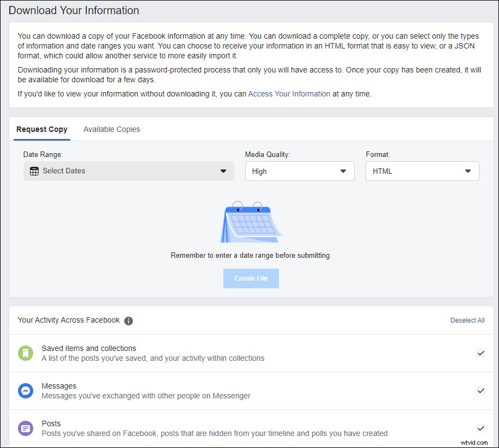This screenshot has width=499, height=448.
Task: Click the info icon beside Your Activity Across Facebook
Action: tap(129, 321)
